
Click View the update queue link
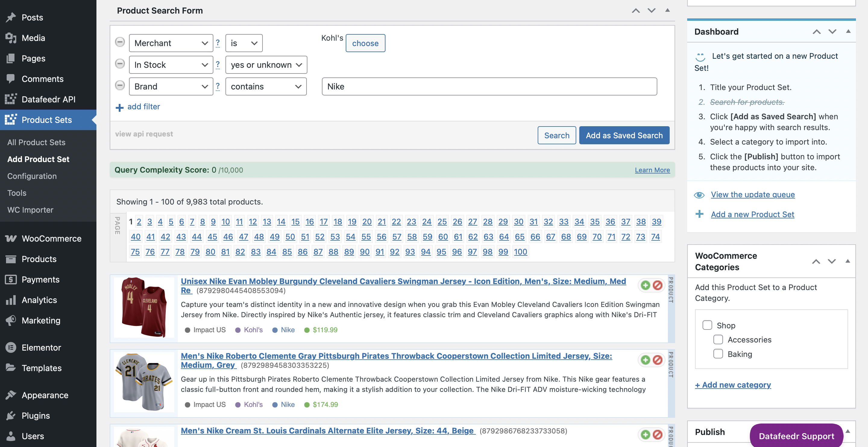click(753, 194)
